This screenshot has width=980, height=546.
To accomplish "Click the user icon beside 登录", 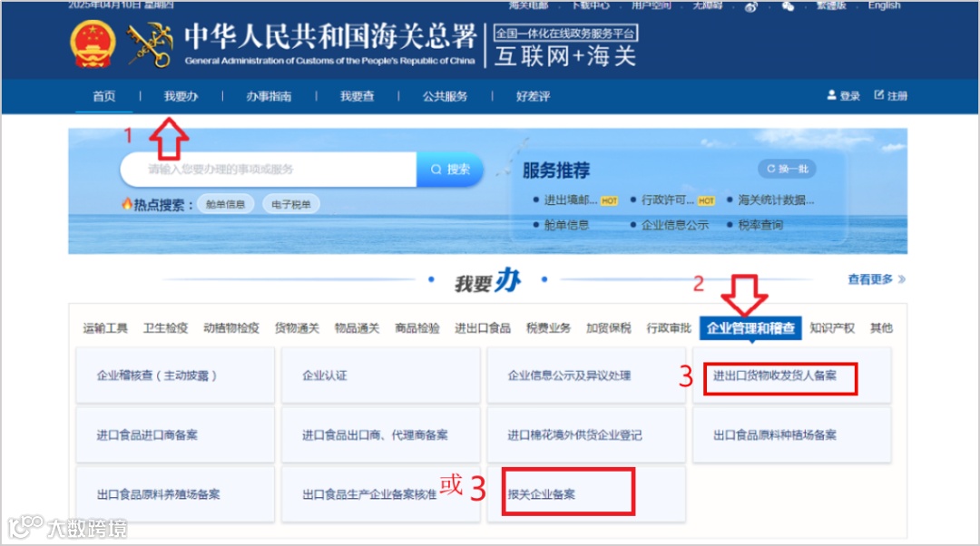I will (x=831, y=95).
